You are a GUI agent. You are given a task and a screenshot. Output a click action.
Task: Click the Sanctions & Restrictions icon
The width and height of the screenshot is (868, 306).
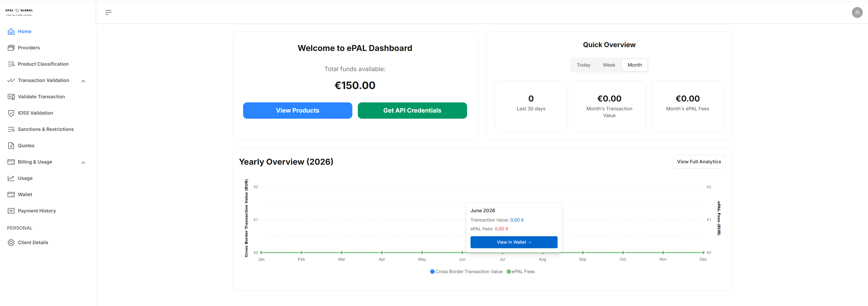coord(11,129)
